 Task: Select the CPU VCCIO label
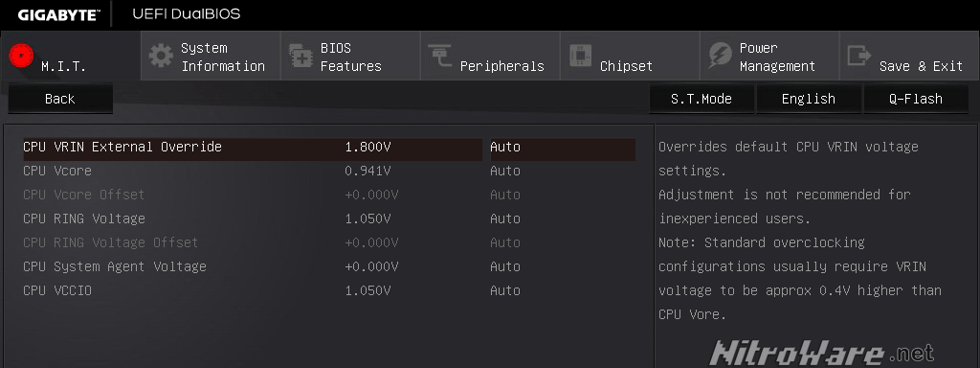coord(57,291)
